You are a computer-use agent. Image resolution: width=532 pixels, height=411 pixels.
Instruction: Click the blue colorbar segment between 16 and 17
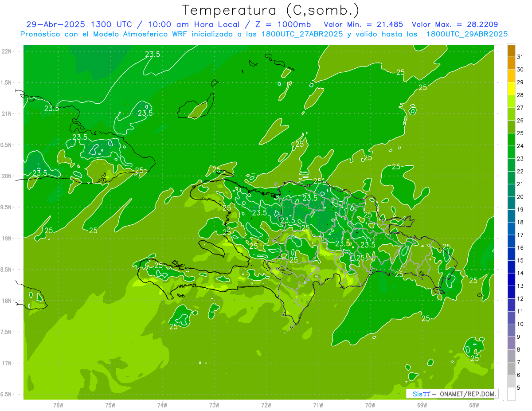pyautogui.click(x=511, y=242)
